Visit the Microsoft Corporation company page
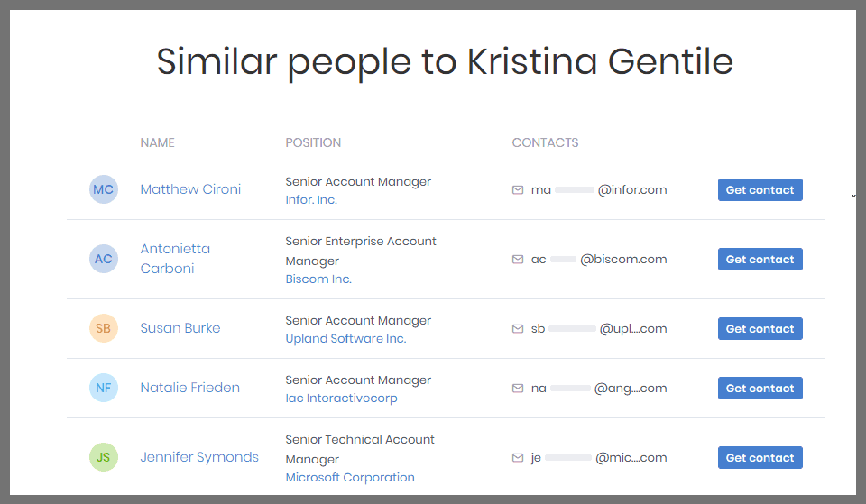Image resolution: width=866 pixels, height=504 pixels. pyautogui.click(x=350, y=477)
